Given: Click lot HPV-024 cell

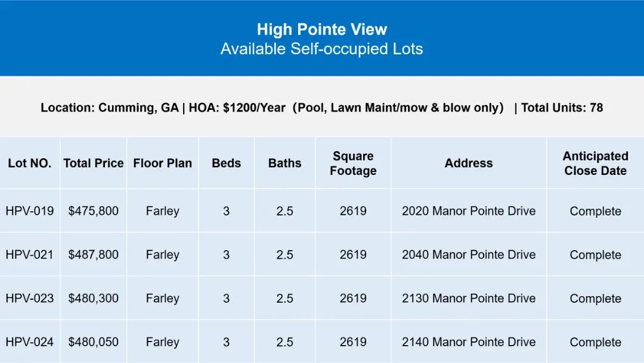Looking at the screenshot, I should [x=30, y=342].
